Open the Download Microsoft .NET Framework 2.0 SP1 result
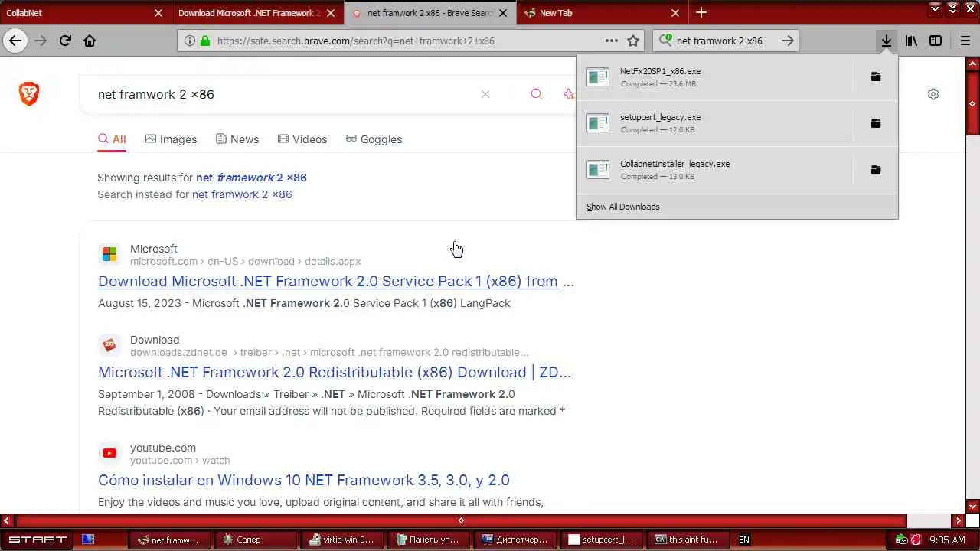This screenshot has height=551, width=980. (336, 281)
